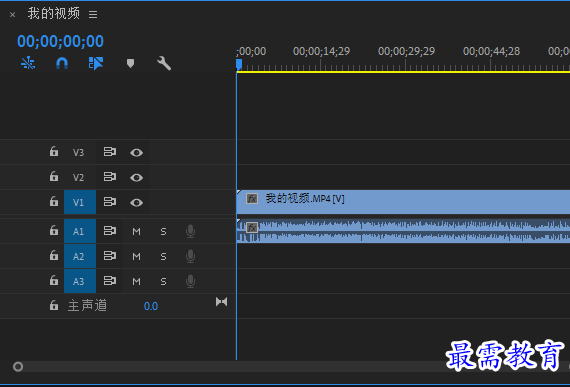Solo audio track A3
The image size is (570, 387).
point(164,282)
